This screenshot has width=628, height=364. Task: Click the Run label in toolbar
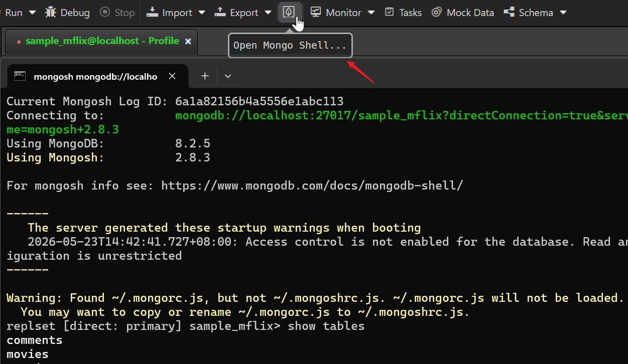tap(14, 13)
